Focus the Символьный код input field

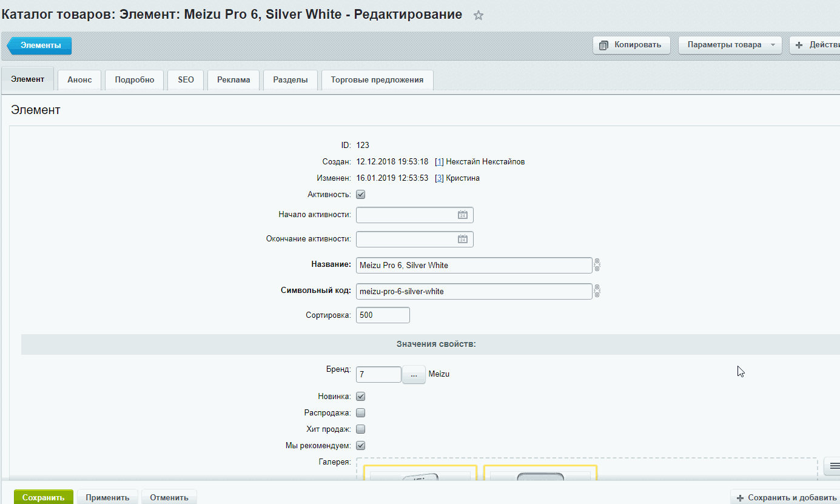click(x=474, y=291)
